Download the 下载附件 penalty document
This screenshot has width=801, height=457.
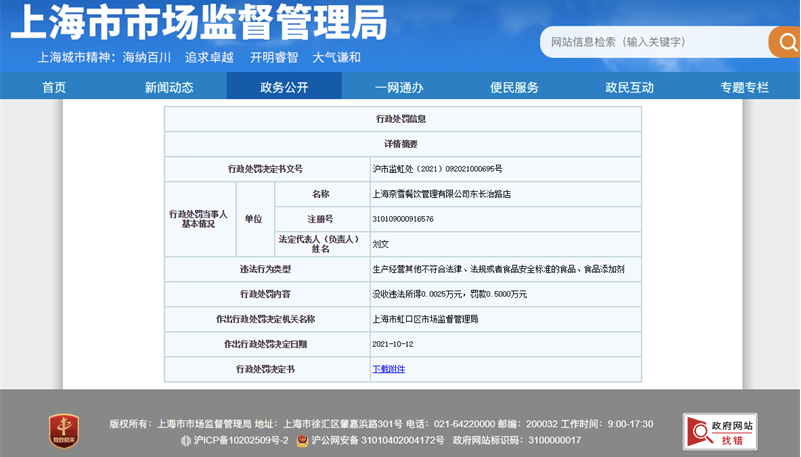coord(389,369)
